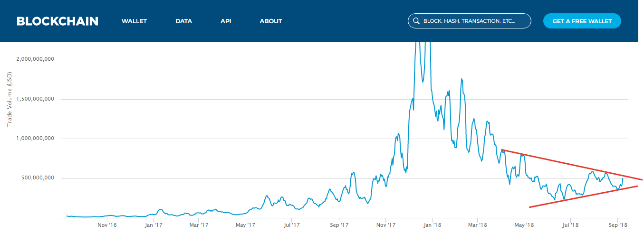Select the Jan '18 x-axis date label

click(433, 225)
